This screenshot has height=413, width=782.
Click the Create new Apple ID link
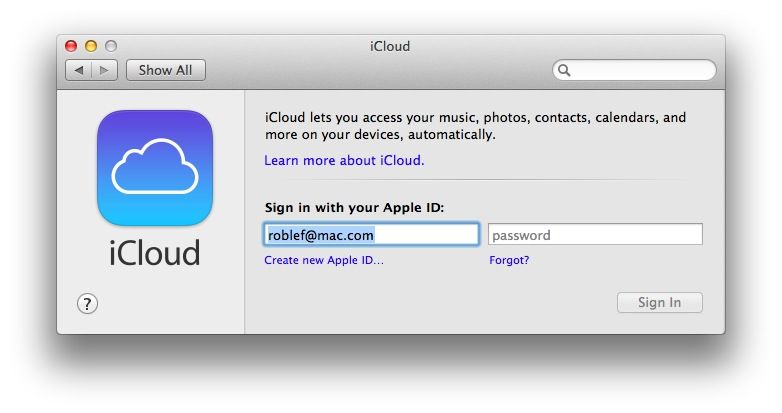(x=324, y=260)
